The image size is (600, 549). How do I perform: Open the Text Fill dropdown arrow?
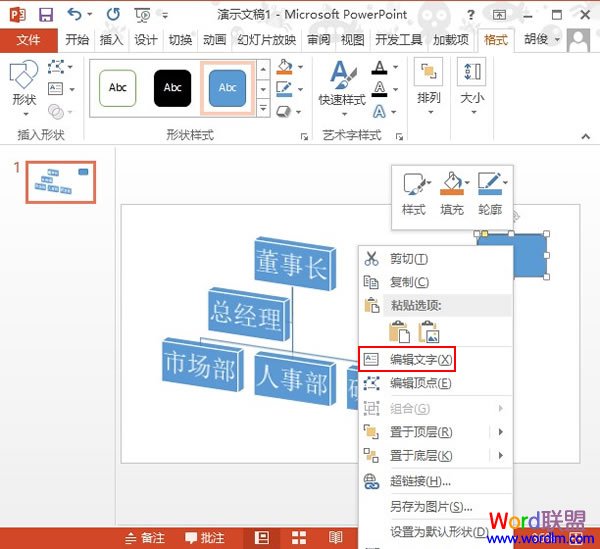point(395,67)
